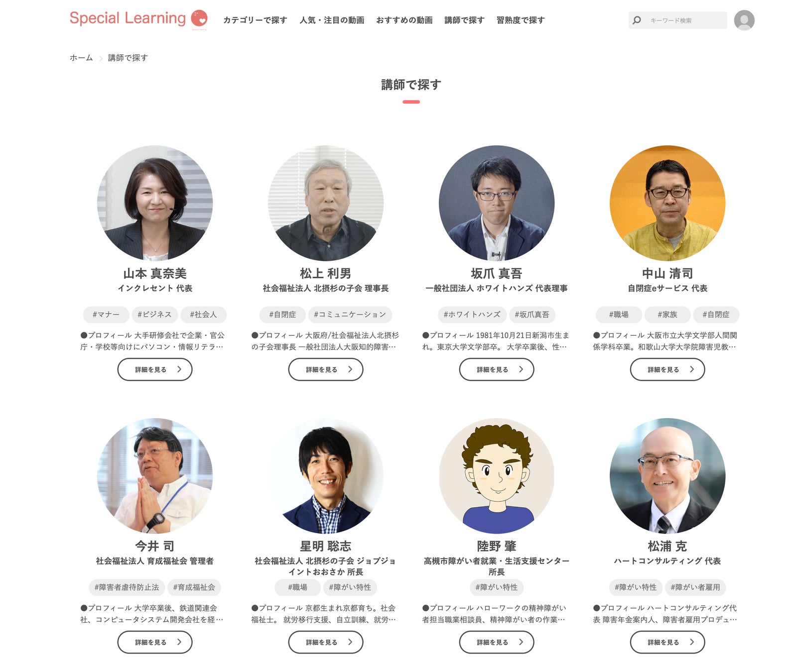View details for 山本 真奈美

click(x=155, y=369)
